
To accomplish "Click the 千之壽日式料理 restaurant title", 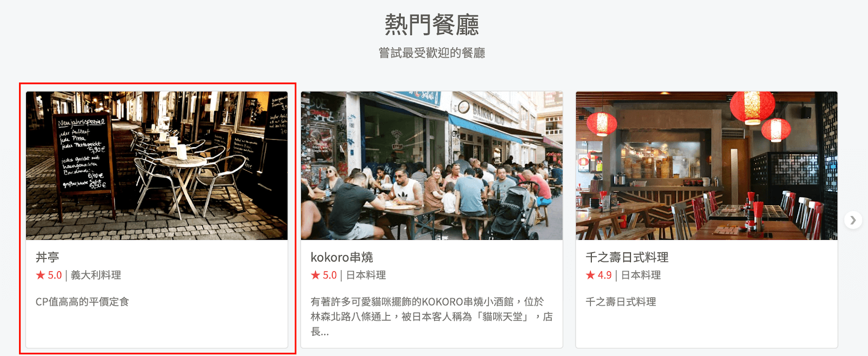I will [x=627, y=257].
